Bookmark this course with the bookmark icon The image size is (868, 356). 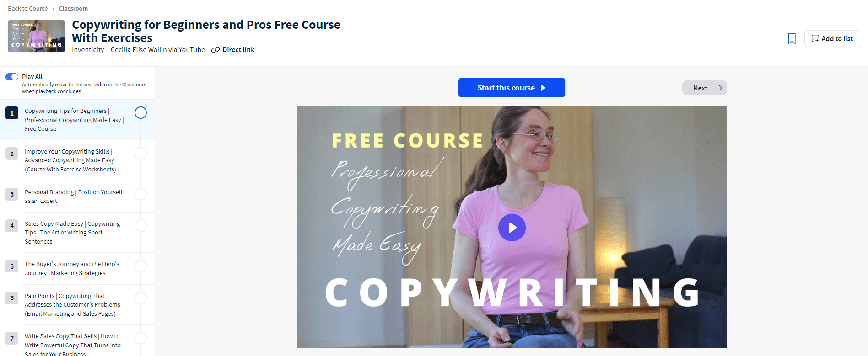click(x=792, y=39)
